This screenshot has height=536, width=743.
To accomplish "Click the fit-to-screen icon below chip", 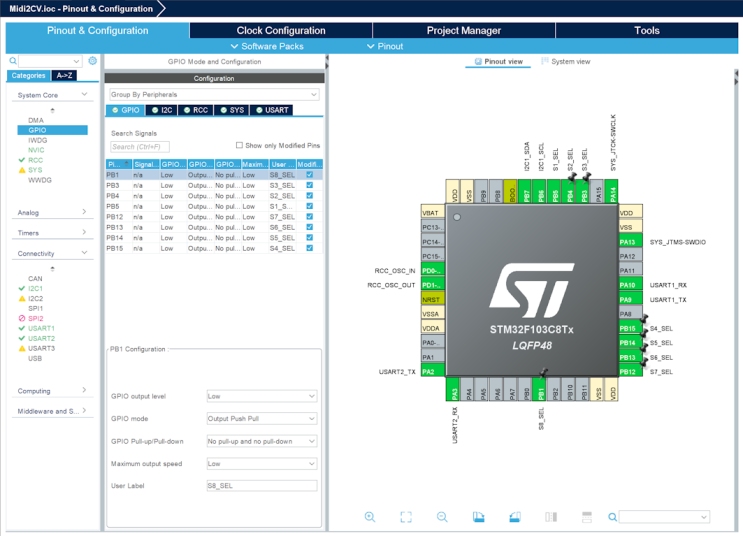I will [x=406, y=517].
